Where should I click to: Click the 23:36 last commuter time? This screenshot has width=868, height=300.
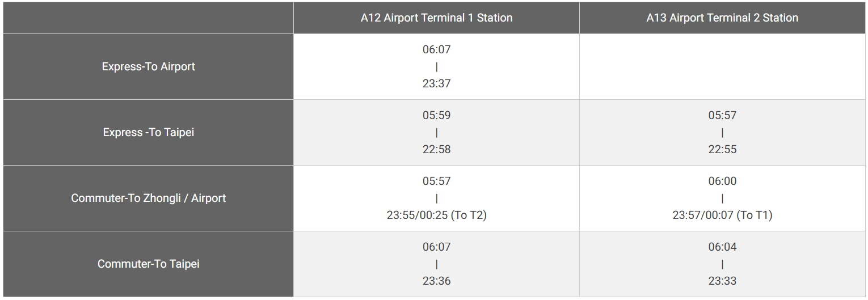pyautogui.click(x=436, y=281)
